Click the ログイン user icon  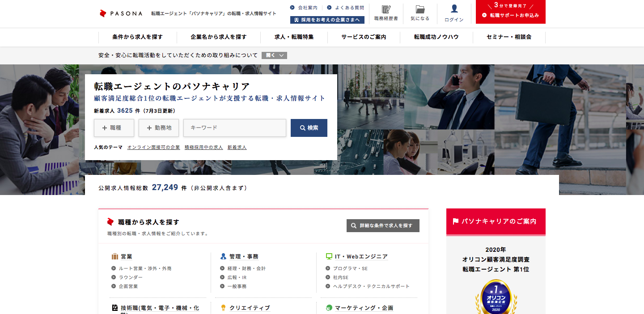pos(454,9)
